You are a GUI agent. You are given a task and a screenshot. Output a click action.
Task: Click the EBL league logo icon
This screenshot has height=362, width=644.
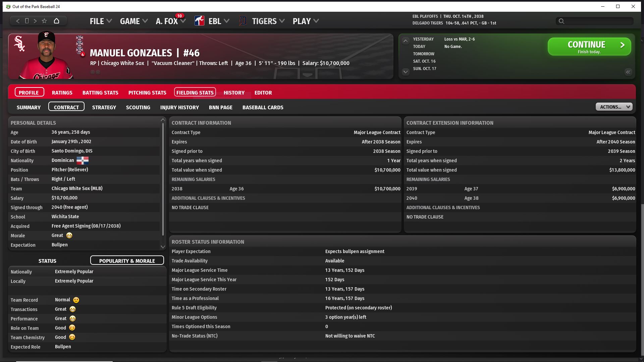pyautogui.click(x=199, y=21)
